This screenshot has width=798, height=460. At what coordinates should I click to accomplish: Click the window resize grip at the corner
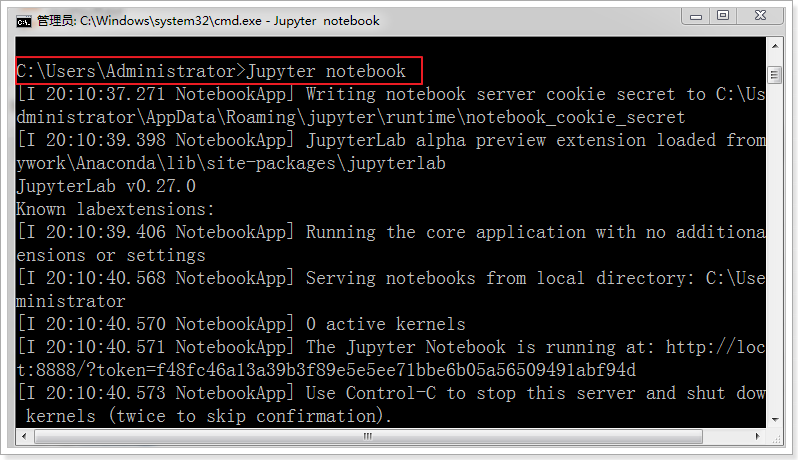(x=777, y=438)
